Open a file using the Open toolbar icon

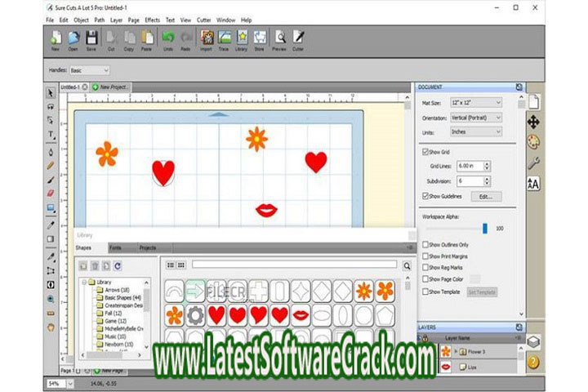pos(73,41)
